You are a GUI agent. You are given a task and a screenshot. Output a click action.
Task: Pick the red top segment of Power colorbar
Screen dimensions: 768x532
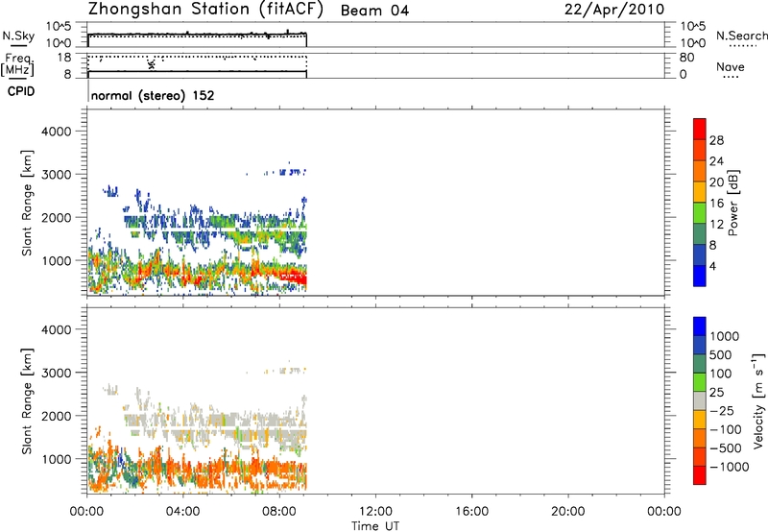[x=700, y=127]
